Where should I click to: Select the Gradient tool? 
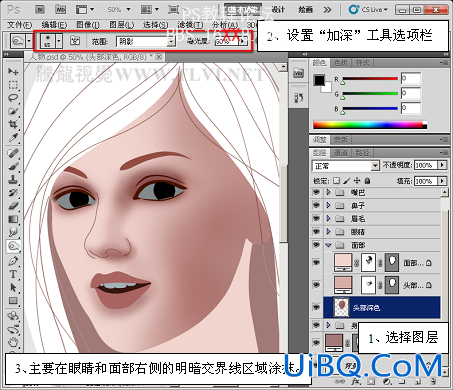13,219
